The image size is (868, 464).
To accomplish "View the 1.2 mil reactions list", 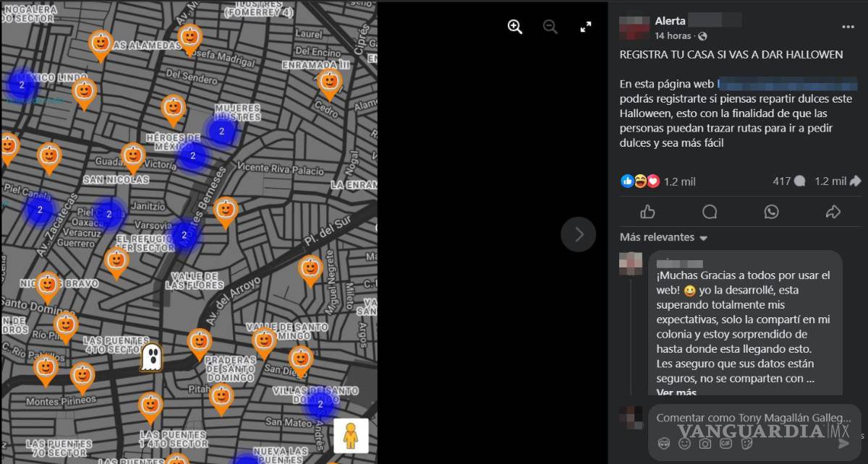I will 658,181.
